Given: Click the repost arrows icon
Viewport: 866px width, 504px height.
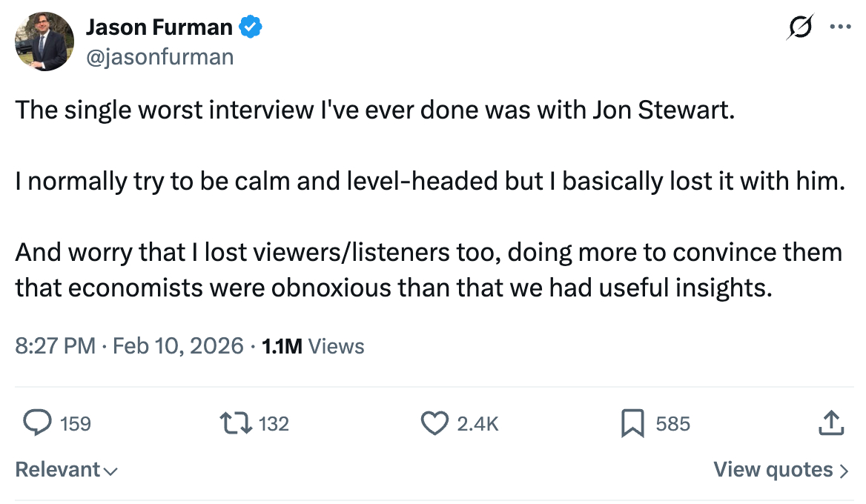Looking at the screenshot, I should [237, 423].
